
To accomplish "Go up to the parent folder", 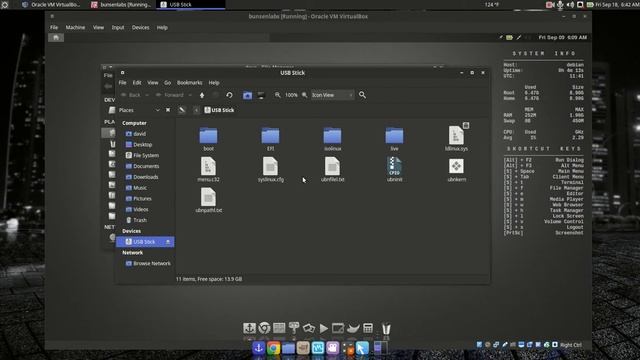I will point(202,95).
